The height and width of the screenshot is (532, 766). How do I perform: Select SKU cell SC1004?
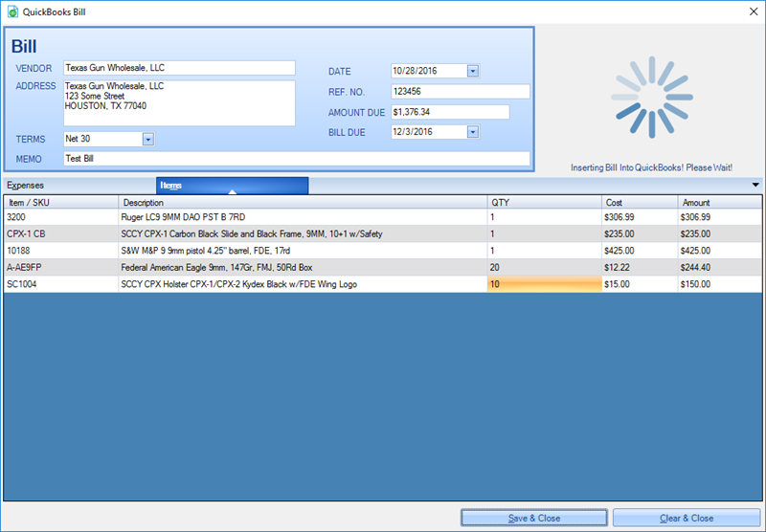click(61, 284)
